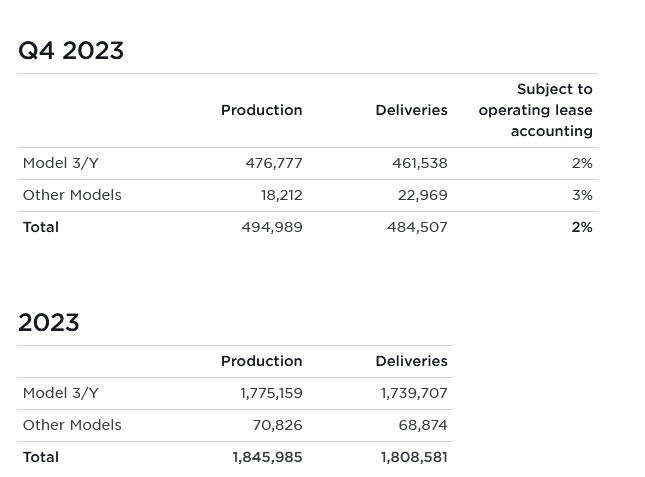Select the annual Model 3/Y production 1,775,159
The width and height of the screenshot is (645, 477).
coord(271,393)
